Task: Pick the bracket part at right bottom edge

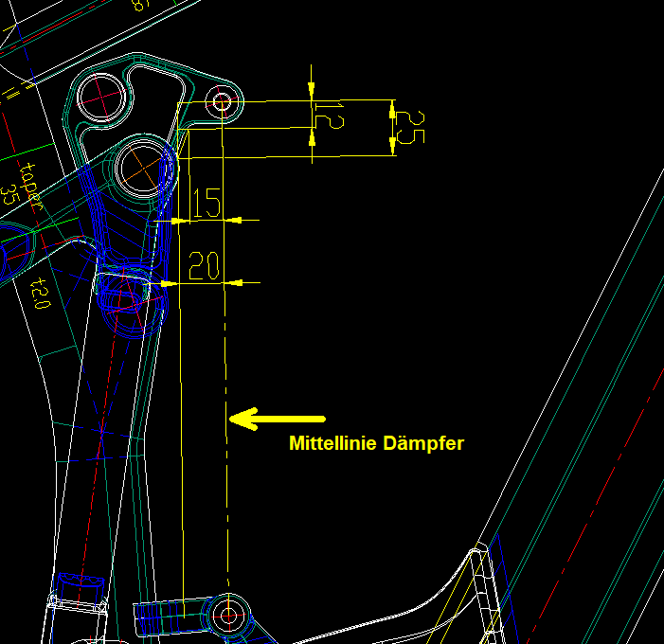Action: coord(484,587)
